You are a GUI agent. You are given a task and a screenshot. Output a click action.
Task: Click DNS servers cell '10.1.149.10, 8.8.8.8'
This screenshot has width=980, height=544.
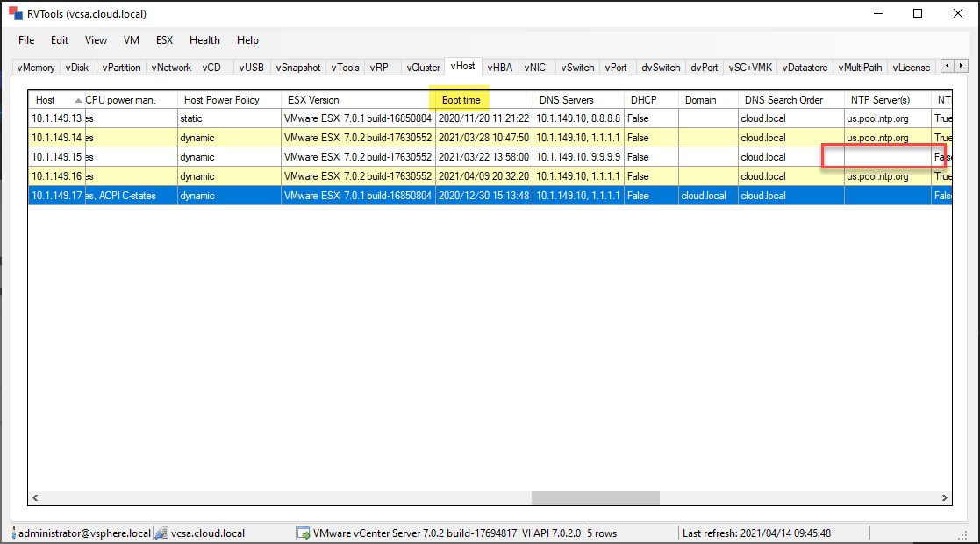[x=578, y=118]
